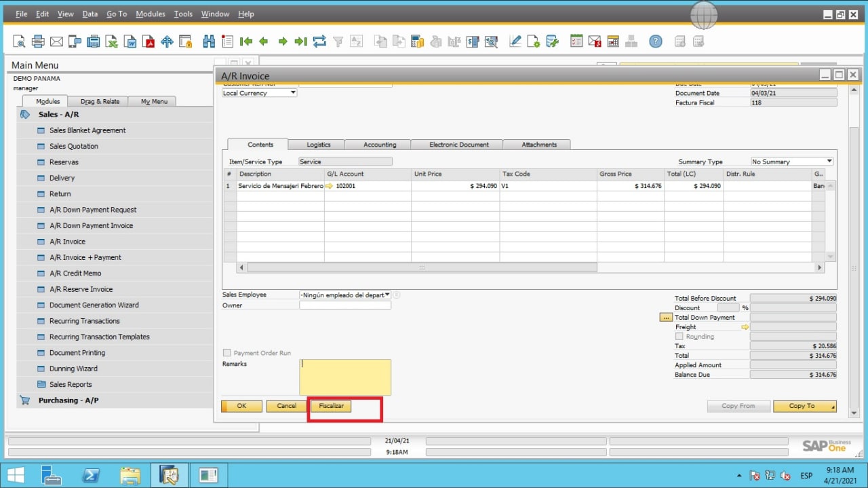
Task: Click the Launch Application arrows icon
Action: [166, 41]
